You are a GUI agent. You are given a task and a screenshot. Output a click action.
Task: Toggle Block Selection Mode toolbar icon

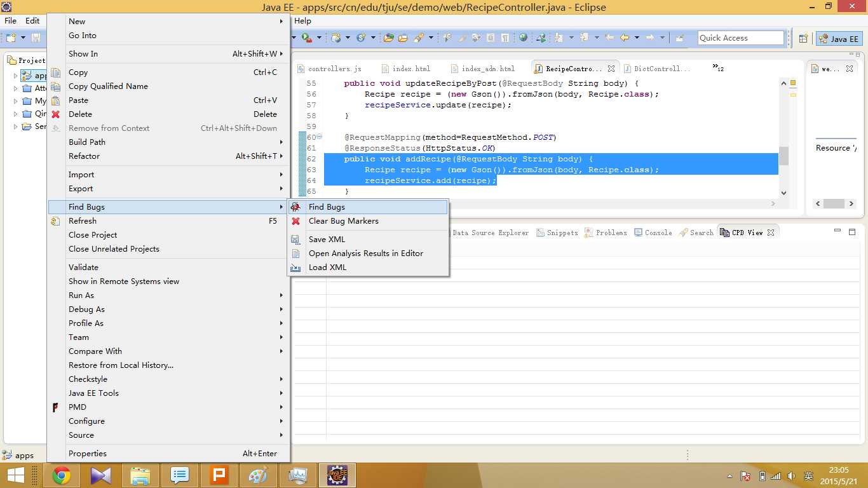tap(490, 38)
